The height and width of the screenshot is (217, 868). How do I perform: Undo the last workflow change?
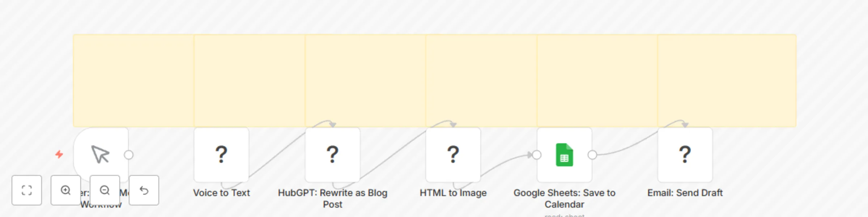[x=144, y=190]
